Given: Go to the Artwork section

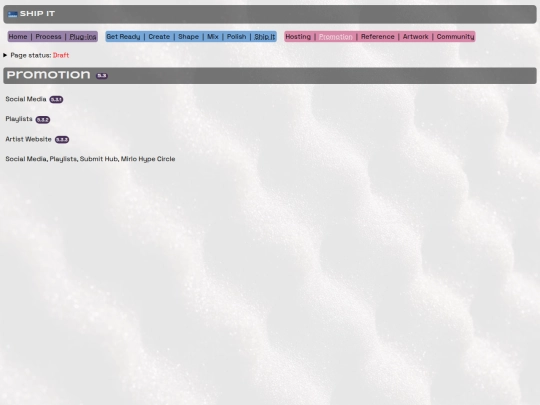Looking at the screenshot, I should pyautogui.click(x=415, y=37).
